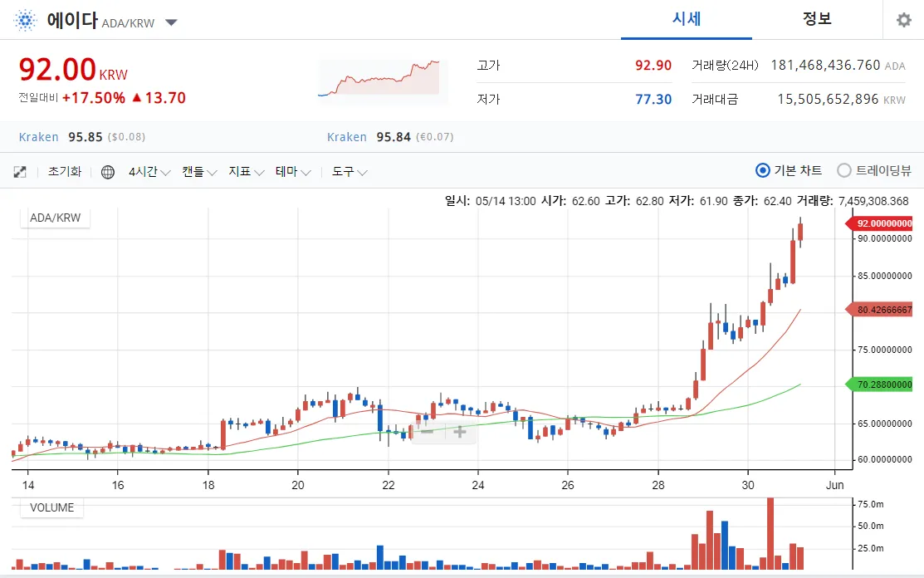Screen dimensions: 924x578
Task: Click the ADA/KRW chart legend label
Action: click(56, 218)
